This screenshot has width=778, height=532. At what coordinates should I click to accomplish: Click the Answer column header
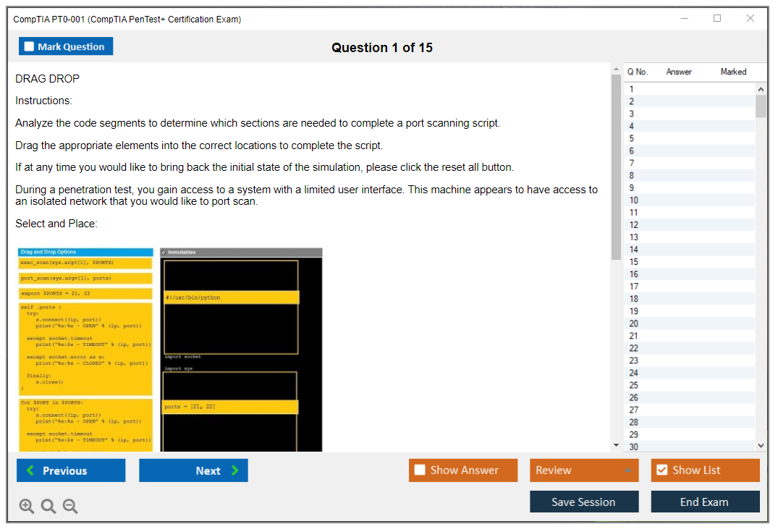(x=679, y=72)
